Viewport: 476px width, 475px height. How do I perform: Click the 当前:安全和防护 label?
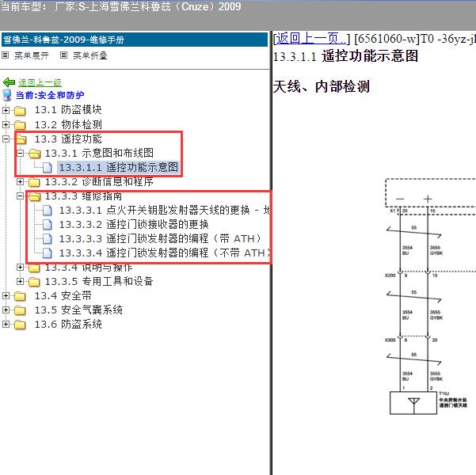tap(50, 95)
